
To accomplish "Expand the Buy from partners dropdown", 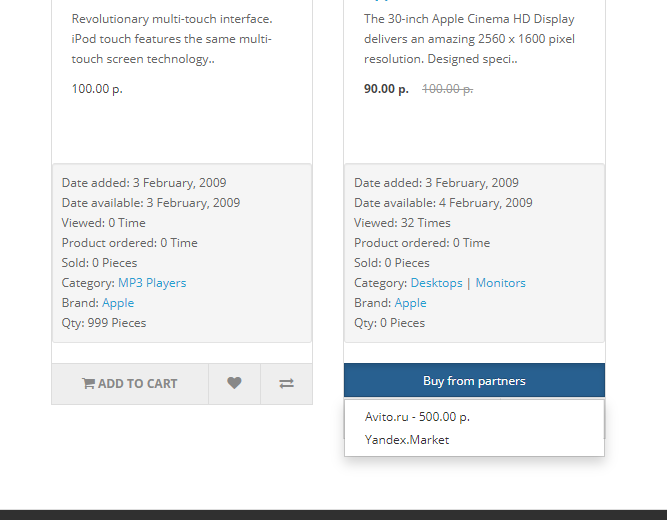I will [474, 380].
